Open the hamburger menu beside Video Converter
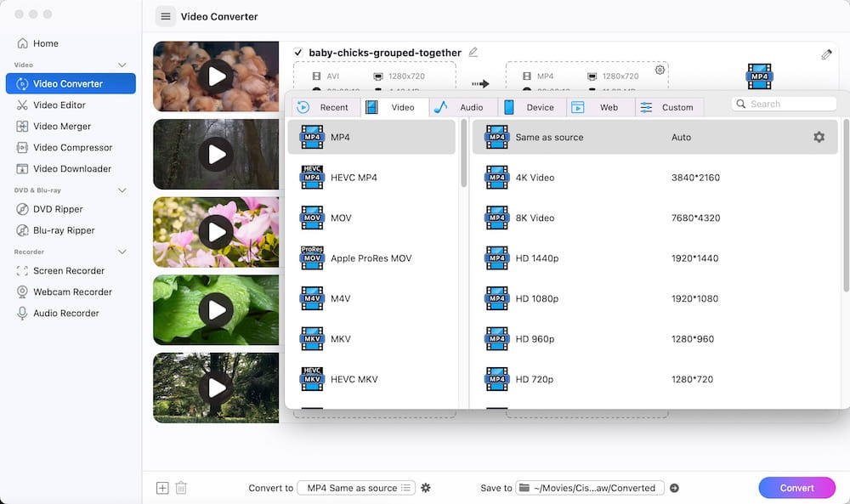Viewport: 850px width, 504px height. tap(166, 16)
